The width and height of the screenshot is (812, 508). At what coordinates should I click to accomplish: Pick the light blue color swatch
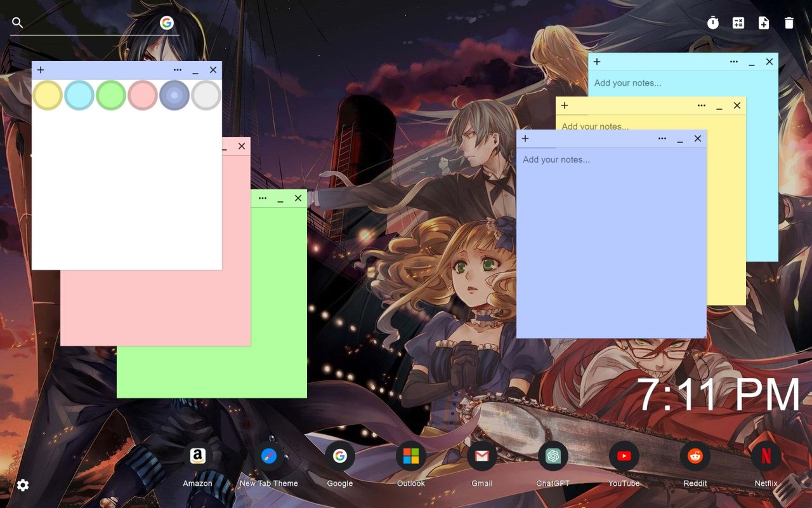pyautogui.click(x=79, y=95)
